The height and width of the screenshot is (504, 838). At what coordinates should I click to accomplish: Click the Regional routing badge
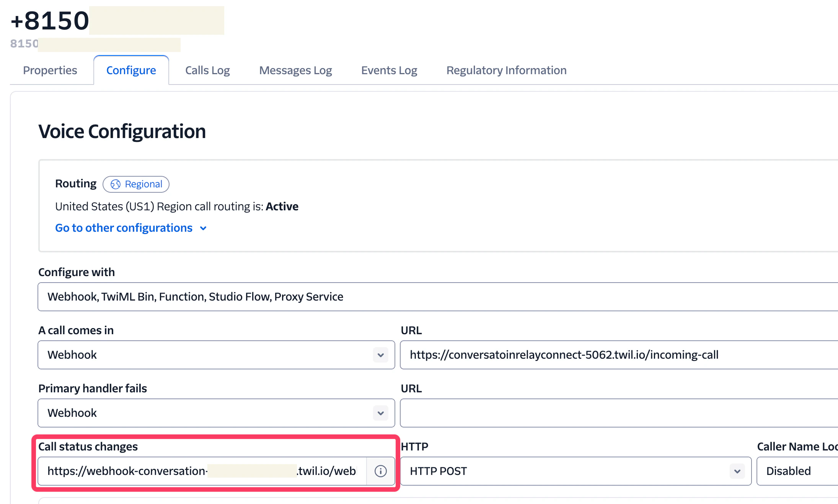[136, 184]
